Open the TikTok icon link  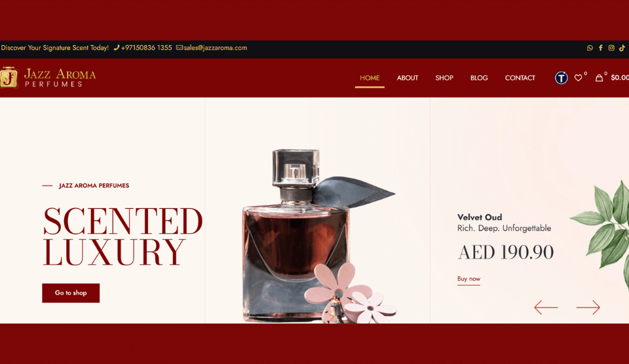pyautogui.click(x=622, y=48)
